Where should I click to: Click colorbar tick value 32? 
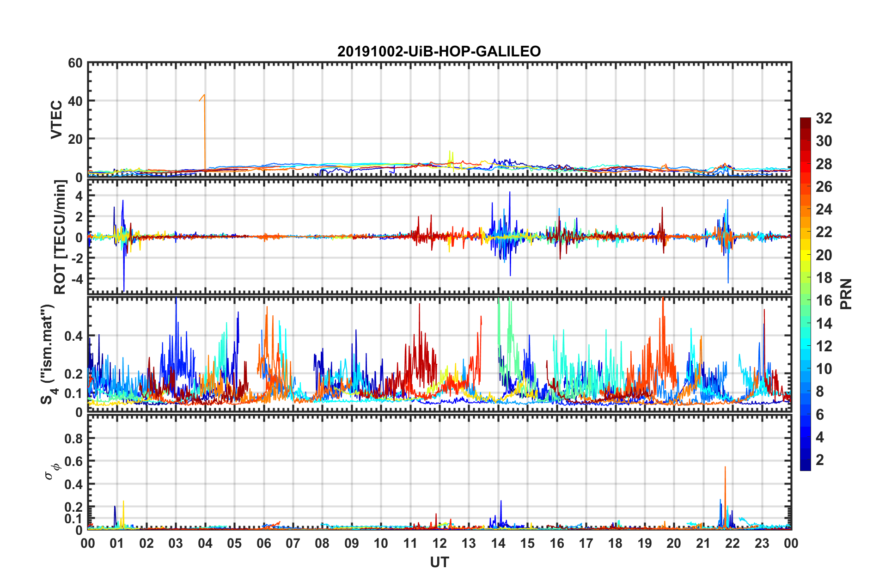tap(824, 118)
